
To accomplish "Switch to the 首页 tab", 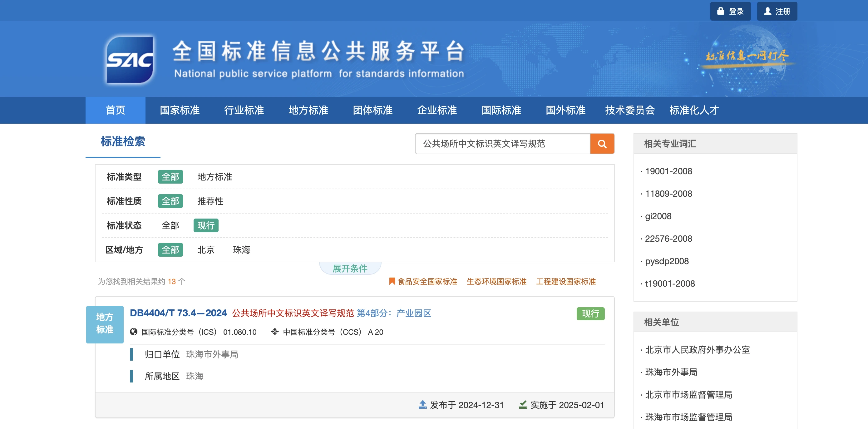I will tap(115, 110).
